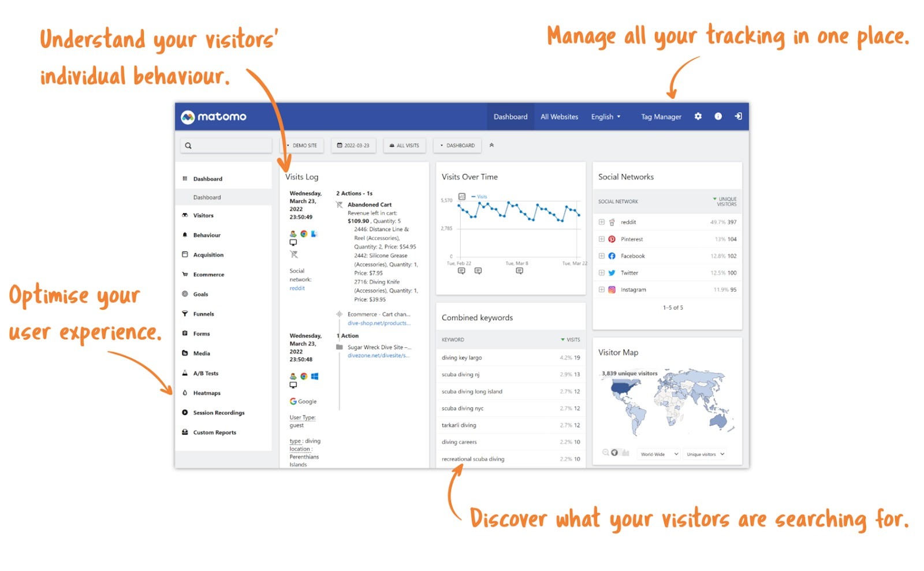Open the settings gear icon

[698, 116]
